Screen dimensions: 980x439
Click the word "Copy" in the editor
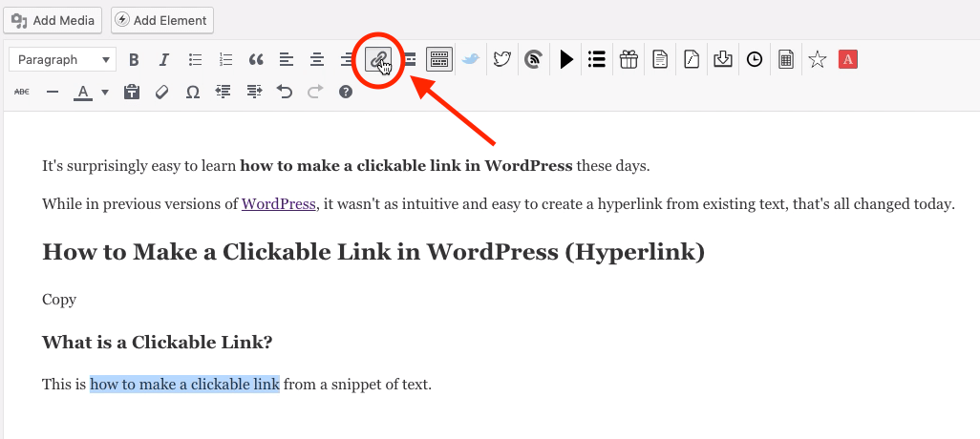(59, 300)
